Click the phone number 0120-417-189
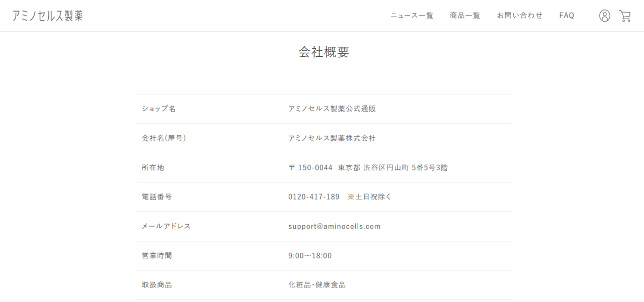644x302 pixels. tap(314, 197)
